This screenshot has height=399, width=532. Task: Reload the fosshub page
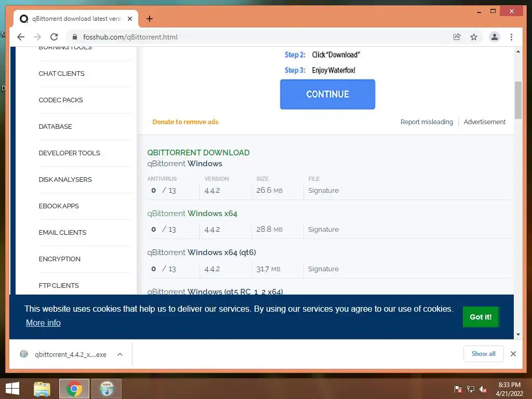54,37
